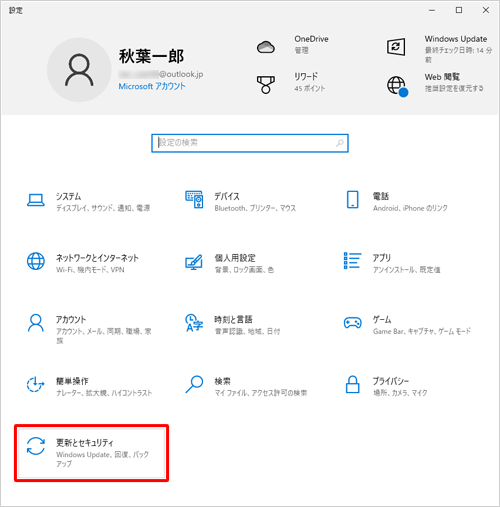Click the Windows Update header icon

[x=396, y=47]
